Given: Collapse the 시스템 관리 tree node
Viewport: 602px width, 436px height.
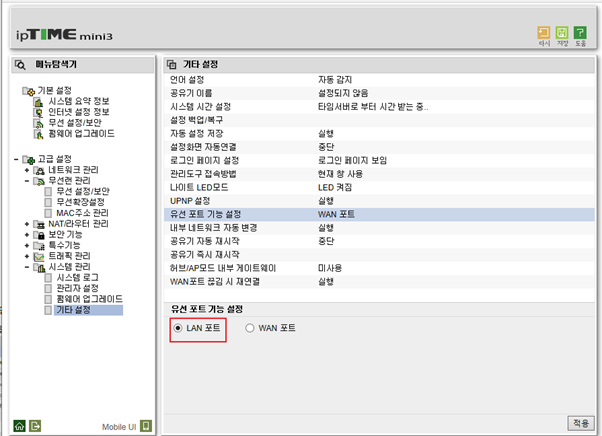Looking at the screenshot, I should pos(26,267).
